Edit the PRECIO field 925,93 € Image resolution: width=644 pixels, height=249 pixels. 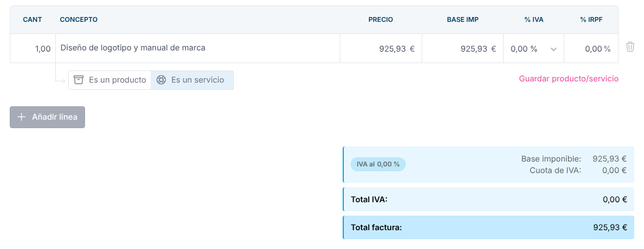[x=381, y=49]
